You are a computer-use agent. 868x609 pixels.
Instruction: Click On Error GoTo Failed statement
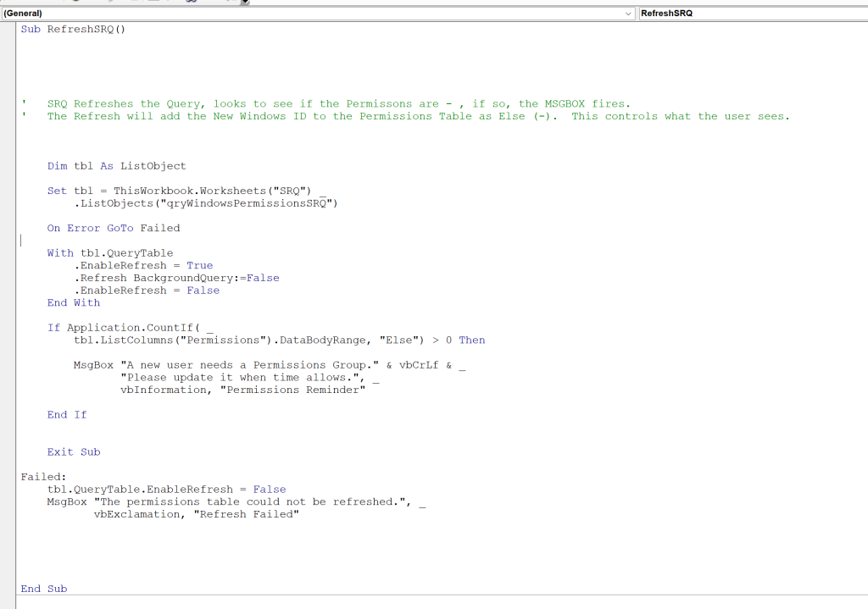(114, 228)
